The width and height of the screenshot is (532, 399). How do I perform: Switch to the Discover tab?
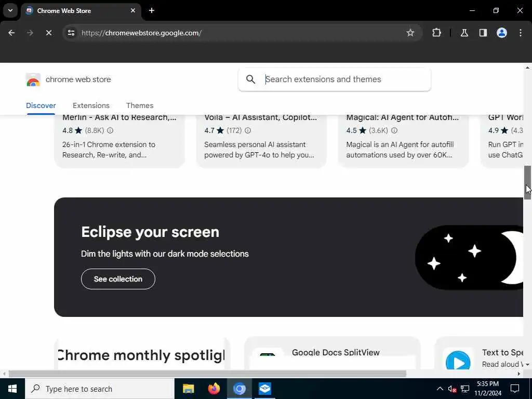pyautogui.click(x=41, y=105)
